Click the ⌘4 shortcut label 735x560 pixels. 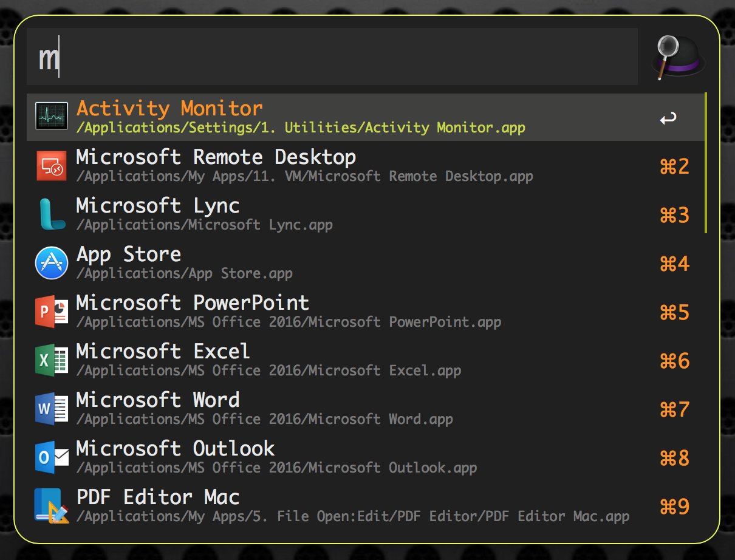point(674,264)
